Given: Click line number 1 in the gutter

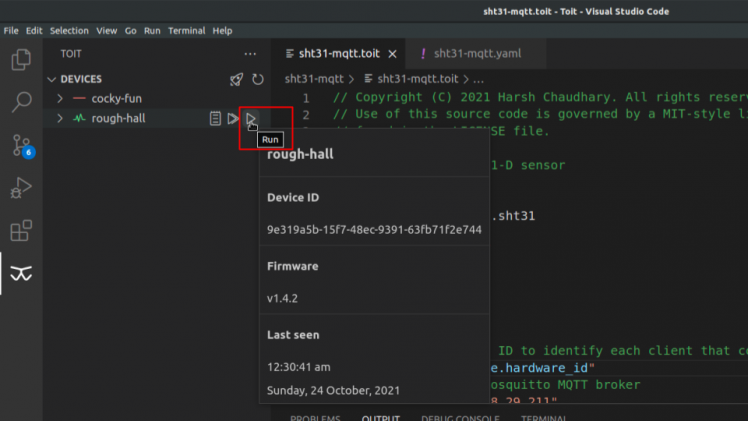Looking at the screenshot, I should point(306,98).
